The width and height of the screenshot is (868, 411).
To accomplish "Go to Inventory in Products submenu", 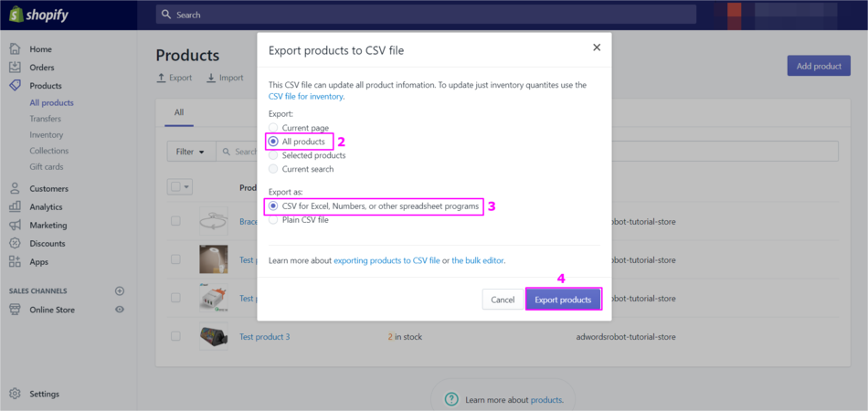I will point(47,135).
